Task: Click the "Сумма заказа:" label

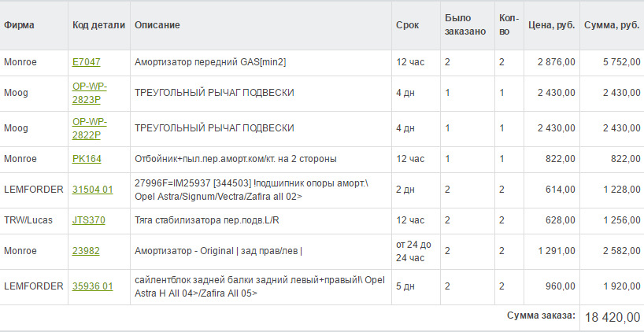Action: [541, 315]
